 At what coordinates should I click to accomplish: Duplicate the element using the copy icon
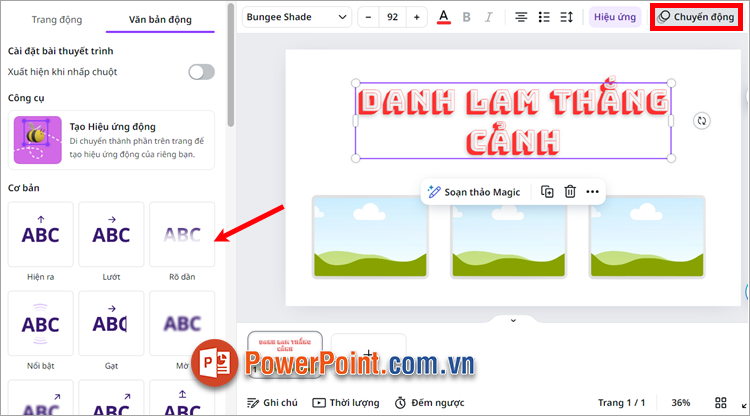point(547,192)
